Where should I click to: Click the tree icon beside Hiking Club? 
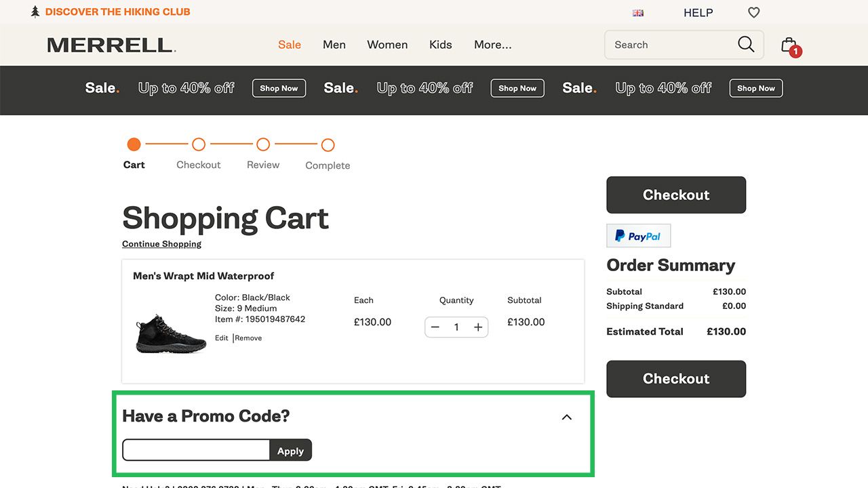point(35,12)
